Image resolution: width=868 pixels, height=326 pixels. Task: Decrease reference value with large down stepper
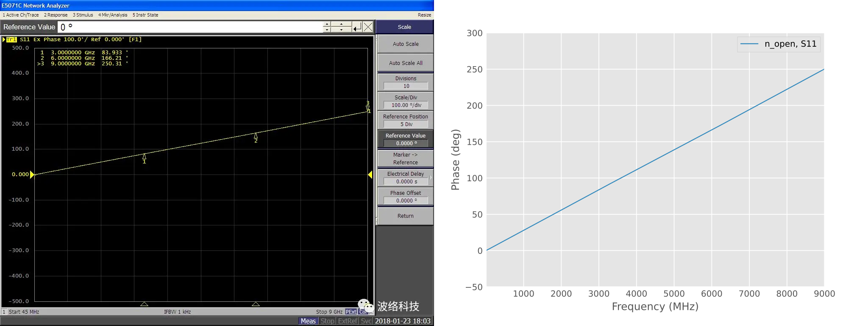click(x=341, y=30)
